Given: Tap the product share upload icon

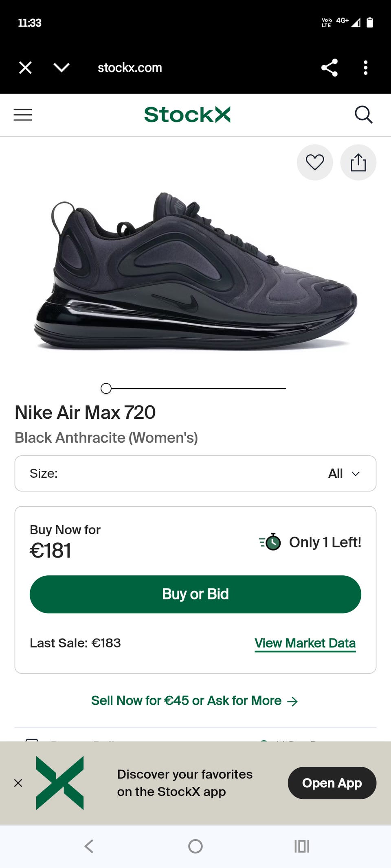Looking at the screenshot, I should tap(358, 162).
